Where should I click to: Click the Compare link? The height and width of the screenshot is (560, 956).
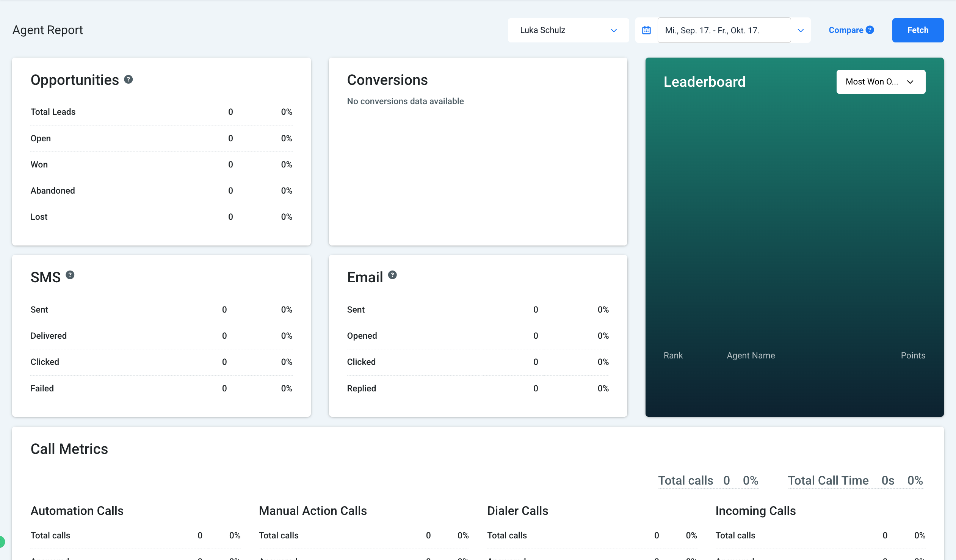(846, 30)
